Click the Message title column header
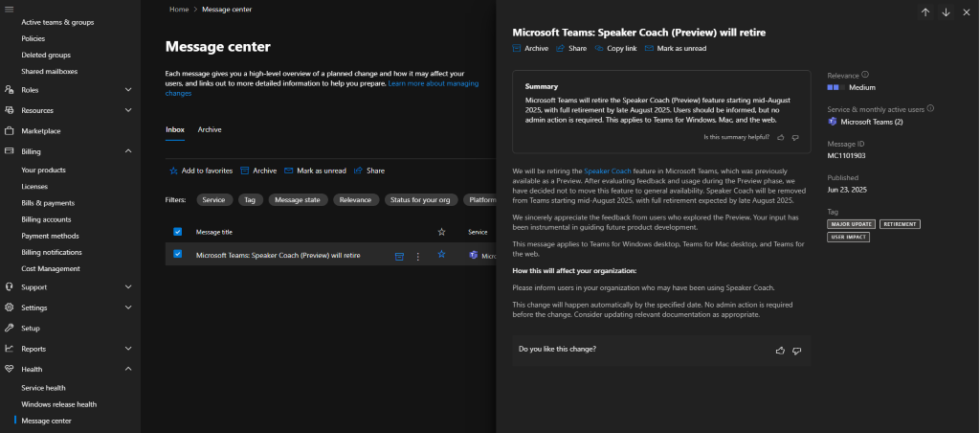 tap(213, 232)
